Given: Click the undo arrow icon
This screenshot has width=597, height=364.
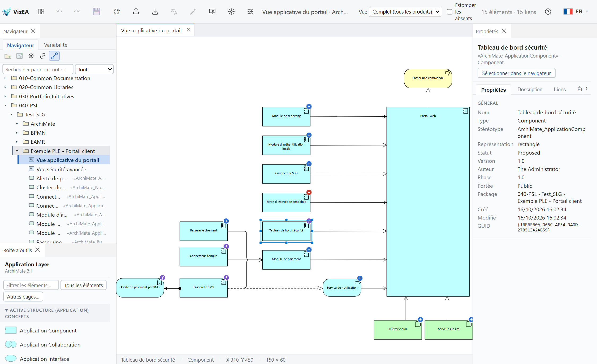Looking at the screenshot, I should tap(59, 12).
